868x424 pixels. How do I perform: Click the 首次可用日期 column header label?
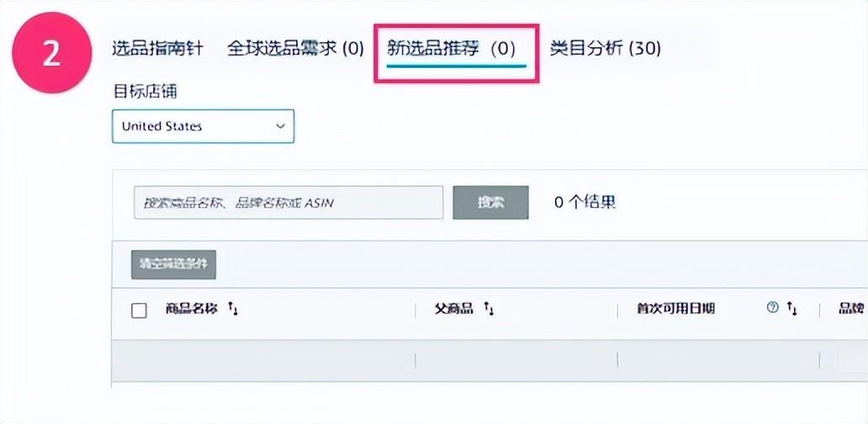pyautogui.click(x=676, y=309)
